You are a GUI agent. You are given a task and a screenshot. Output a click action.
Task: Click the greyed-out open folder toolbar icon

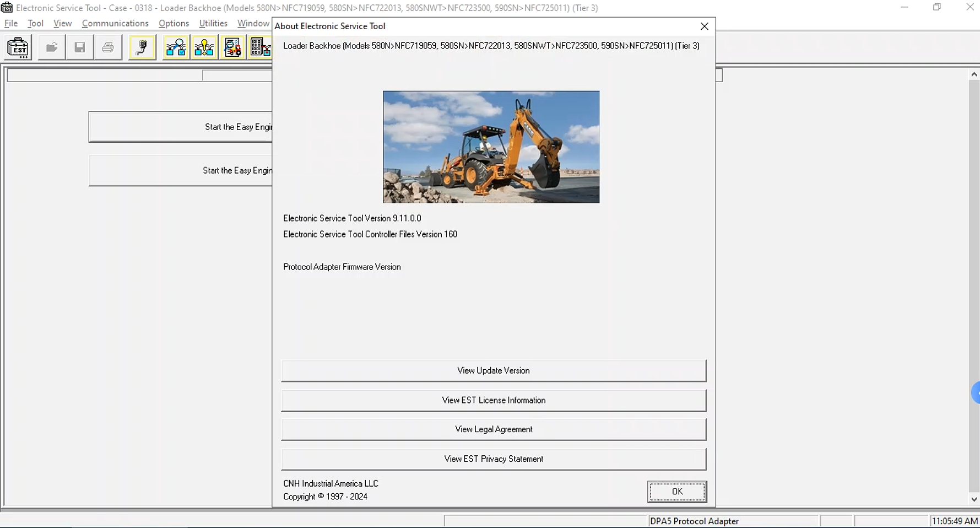[52, 47]
